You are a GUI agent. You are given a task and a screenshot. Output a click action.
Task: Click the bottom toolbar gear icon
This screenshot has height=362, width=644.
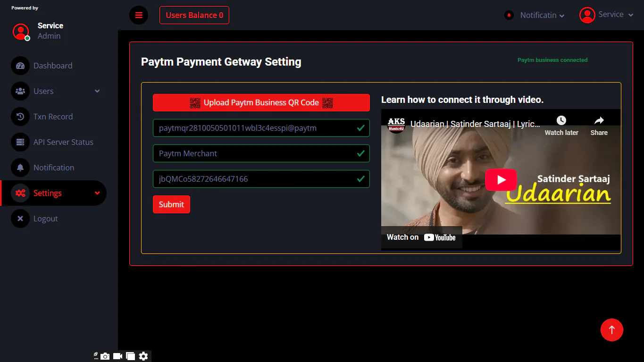[x=143, y=356]
